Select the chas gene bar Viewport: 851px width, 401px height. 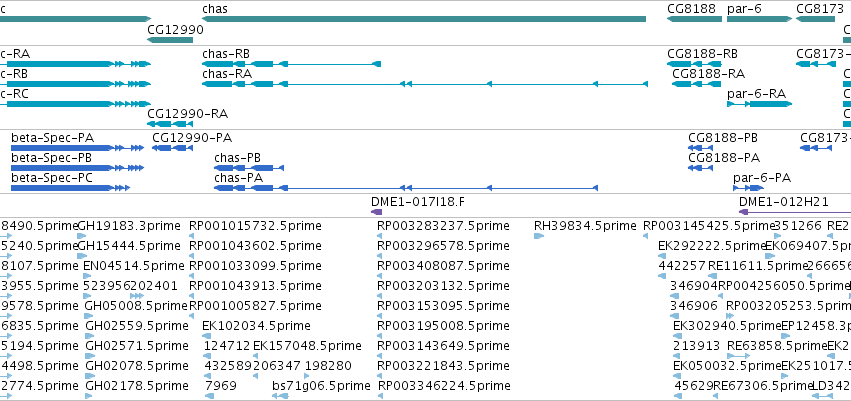click(x=424, y=19)
